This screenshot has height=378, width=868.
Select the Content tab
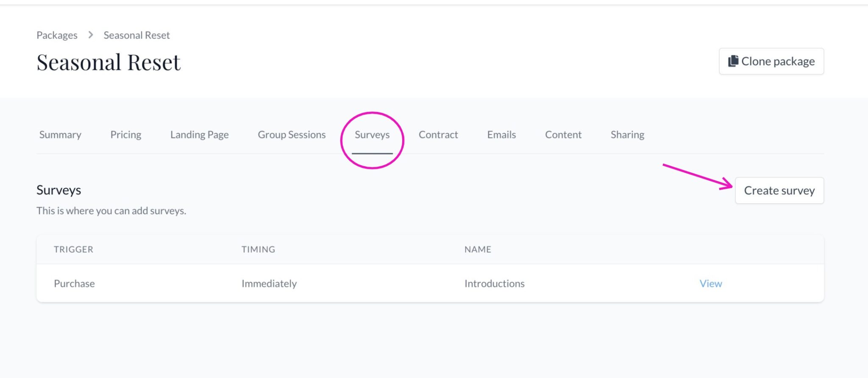563,135
